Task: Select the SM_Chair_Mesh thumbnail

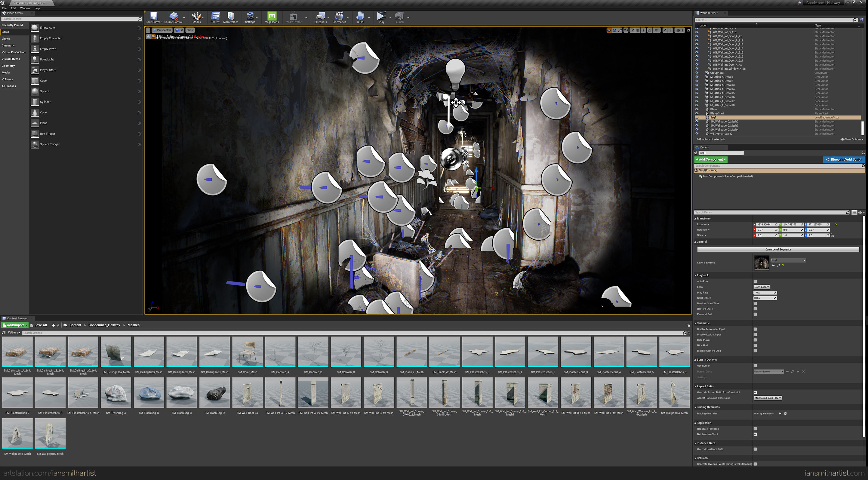Action: tap(247, 352)
